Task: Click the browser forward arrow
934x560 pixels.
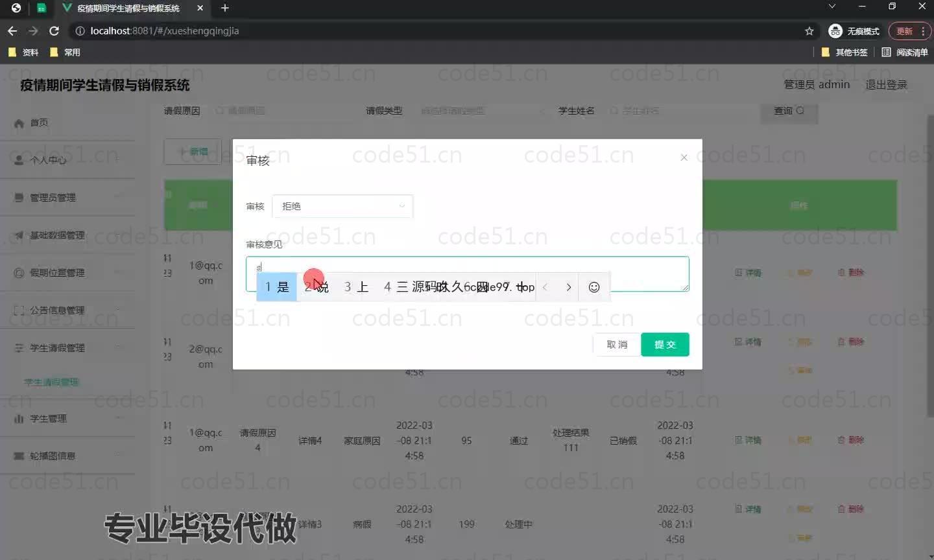Action: [x=33, y=30]
